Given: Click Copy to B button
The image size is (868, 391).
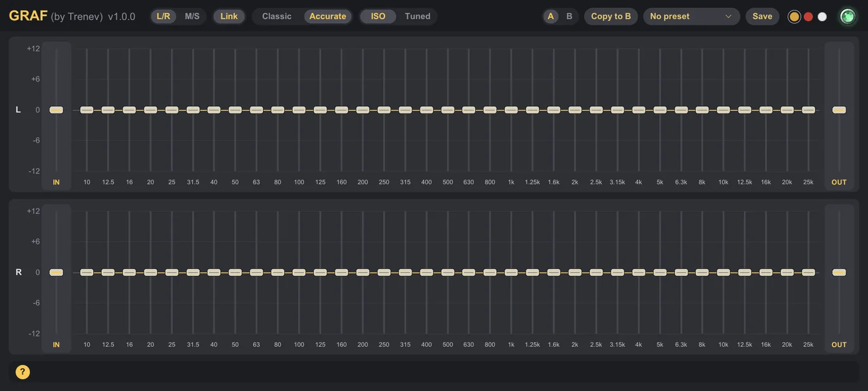Looking at the screenshot, I should tap(611, 17).
